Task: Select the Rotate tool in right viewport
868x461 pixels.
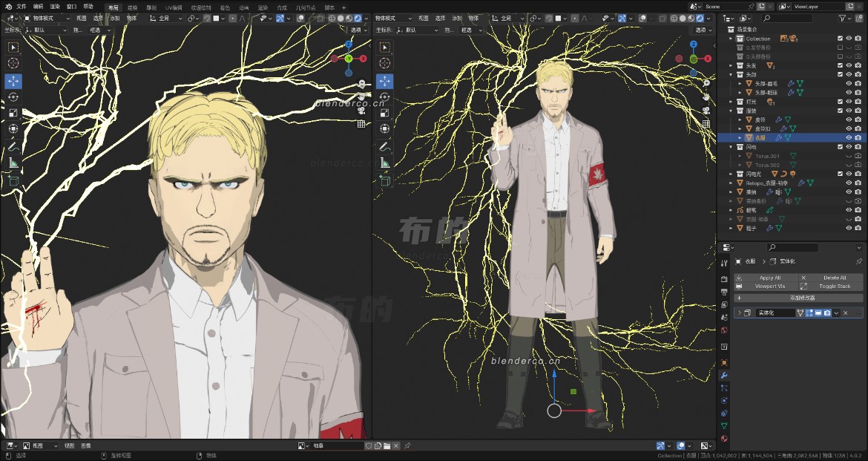Action: coord(385,97)
